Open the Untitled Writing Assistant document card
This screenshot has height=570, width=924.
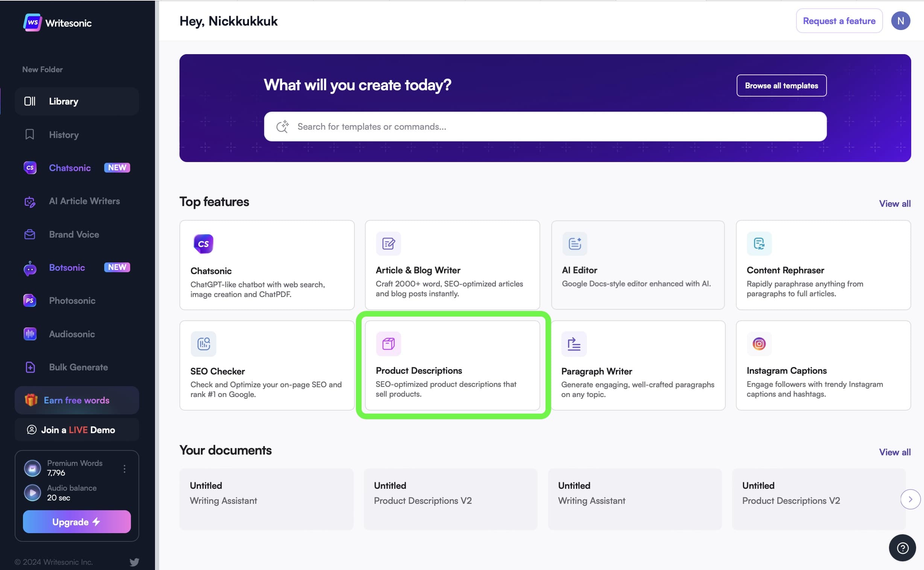[266, 498]
